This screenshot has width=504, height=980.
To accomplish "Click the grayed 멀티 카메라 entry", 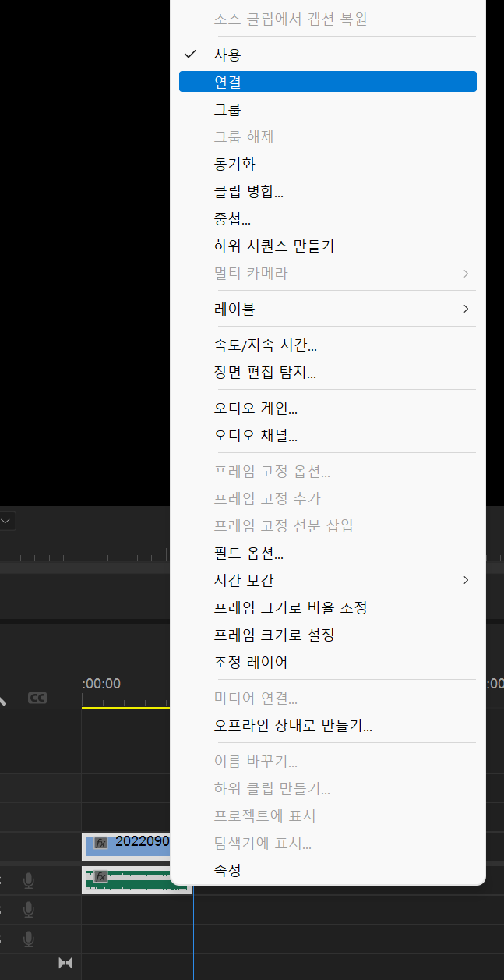I will 327,274.
